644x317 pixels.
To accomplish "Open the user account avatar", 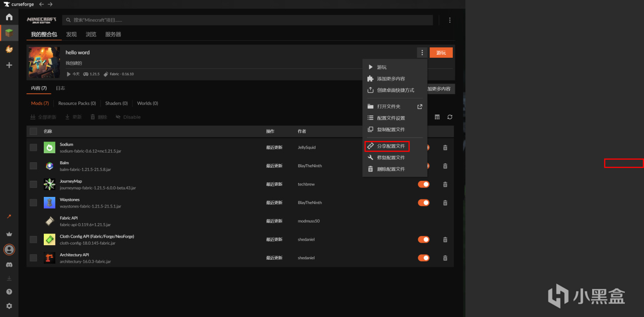I will pos(9,249).
